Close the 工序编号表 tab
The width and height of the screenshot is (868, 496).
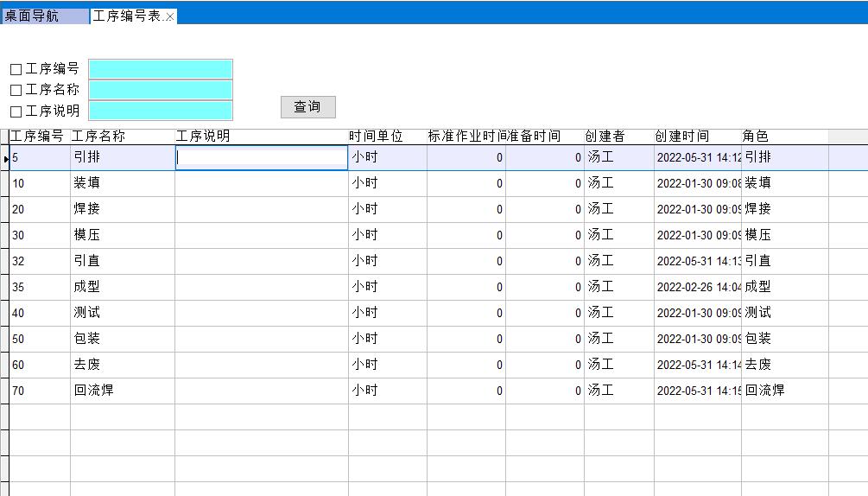click(x=170, y=17)
